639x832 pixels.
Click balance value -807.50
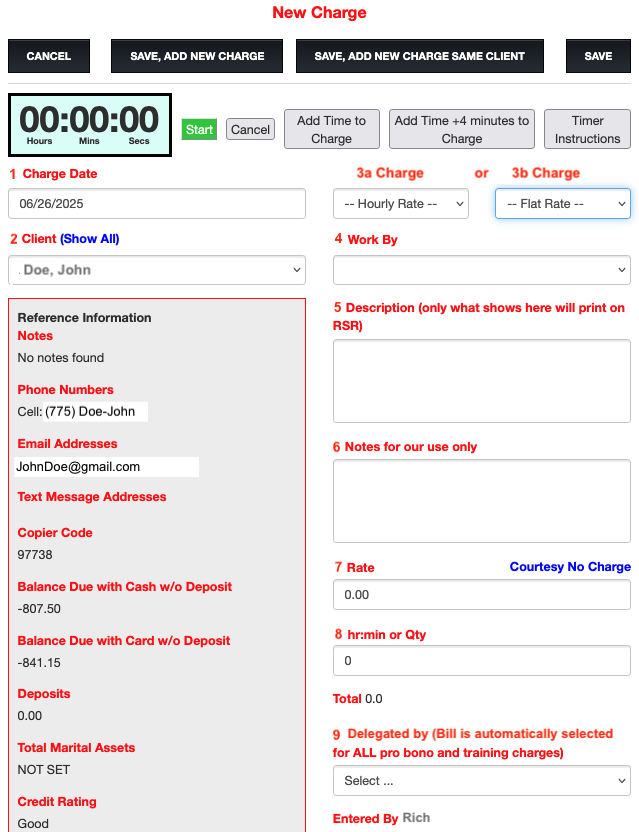click(39, 609)
